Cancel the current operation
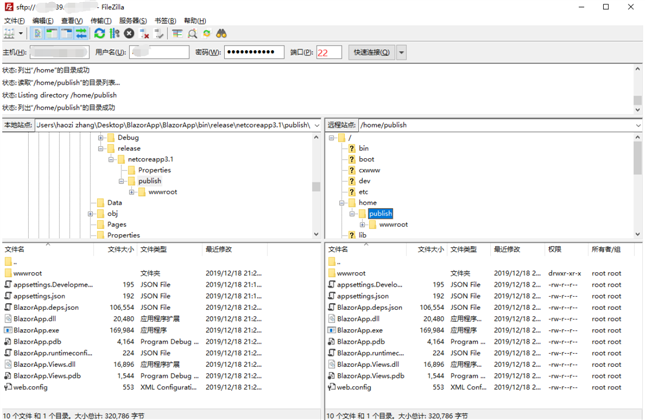The image size is (645, 420). click(x=129, y=34)
